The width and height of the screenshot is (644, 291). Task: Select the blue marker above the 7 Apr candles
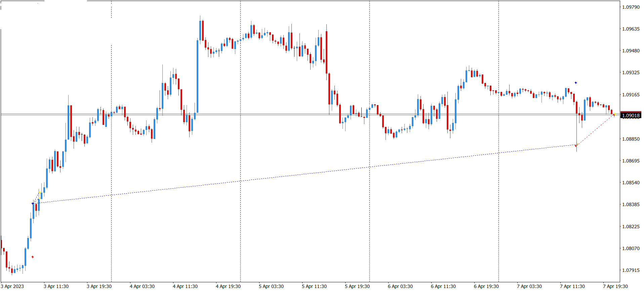[576, 83]
